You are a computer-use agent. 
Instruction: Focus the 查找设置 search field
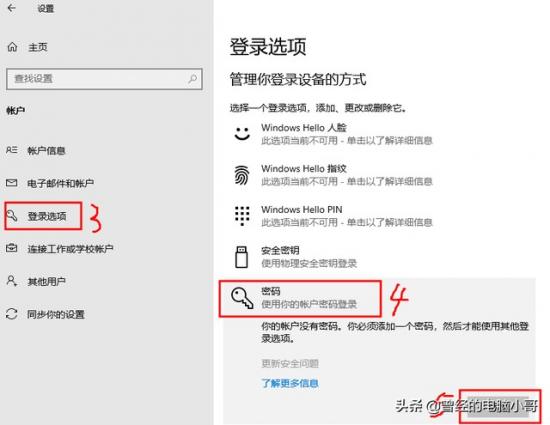point(104,79)
